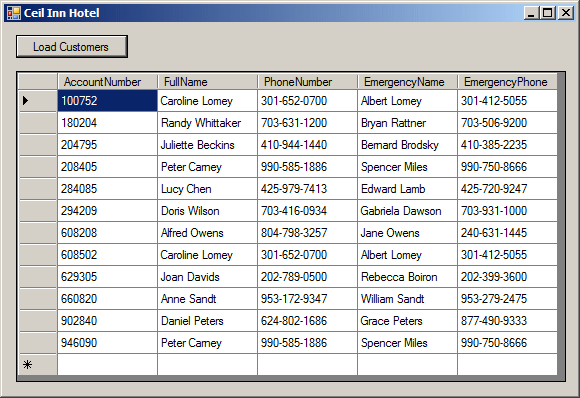Minimize the Ceil Inn Hotel window
Viewport: 580px width, 398px height.
[x=532, y=13]
